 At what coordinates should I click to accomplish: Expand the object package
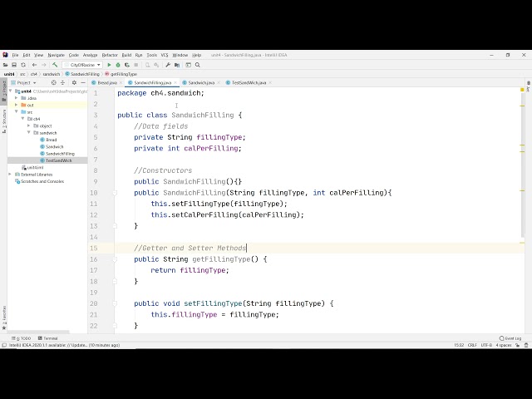29,126
